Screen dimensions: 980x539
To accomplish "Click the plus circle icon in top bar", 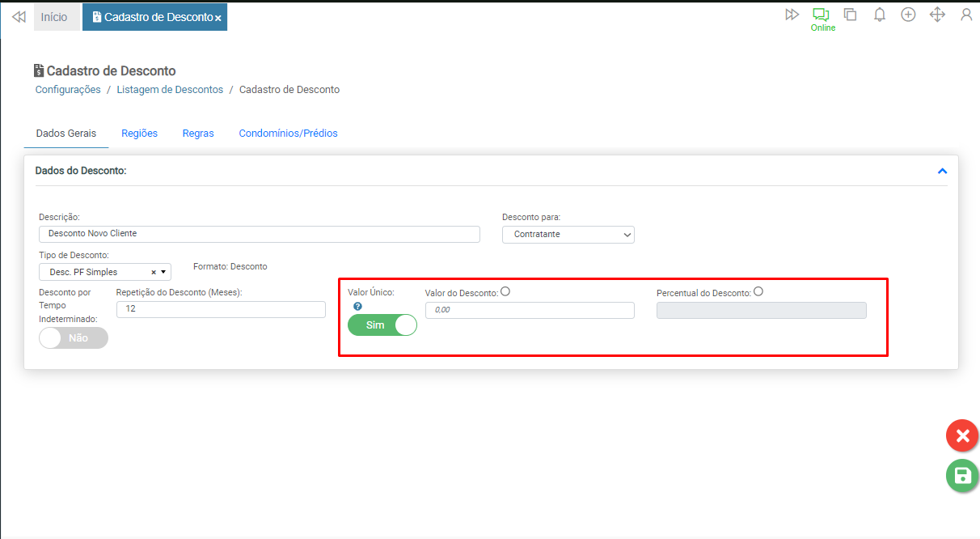I will coord(908,15).
